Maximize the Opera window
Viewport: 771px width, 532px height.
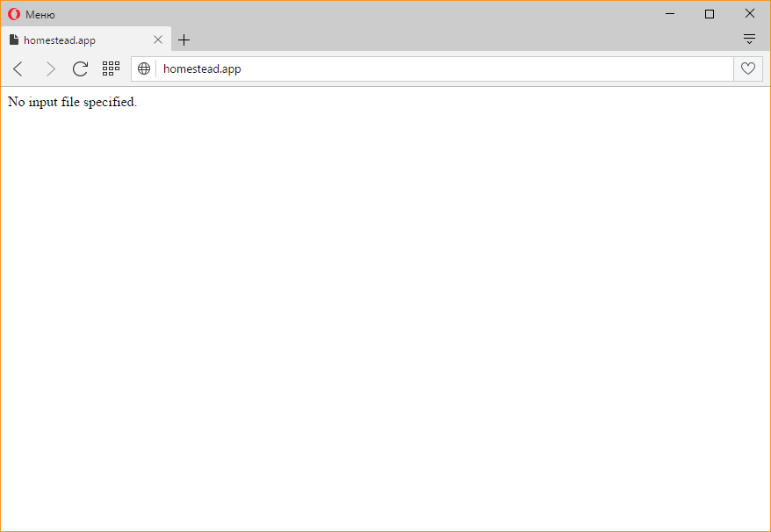tap(710, 14)
